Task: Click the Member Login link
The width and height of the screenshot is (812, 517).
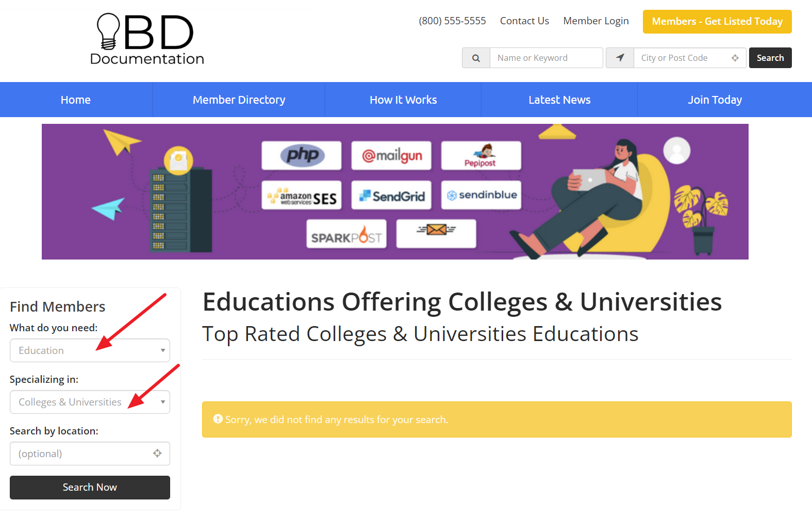Action: click(596, 21)
